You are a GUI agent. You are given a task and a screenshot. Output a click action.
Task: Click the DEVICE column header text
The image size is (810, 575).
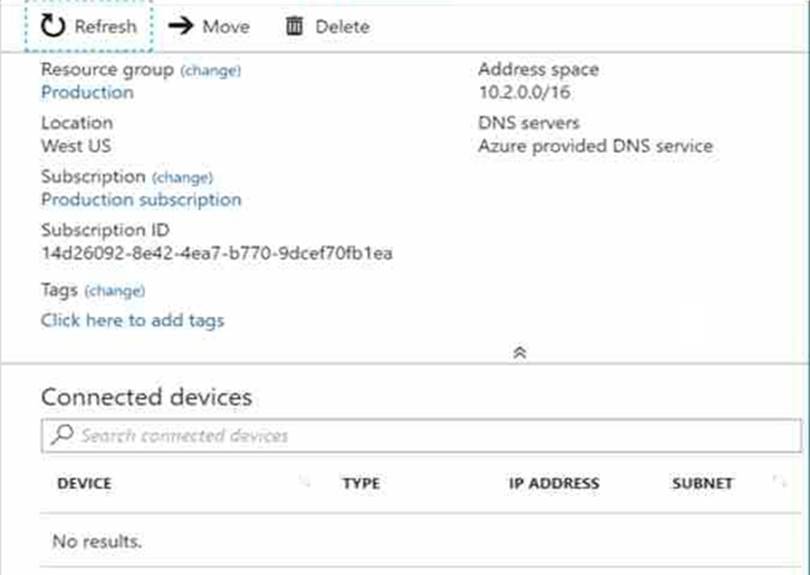(x=84, y=483)
